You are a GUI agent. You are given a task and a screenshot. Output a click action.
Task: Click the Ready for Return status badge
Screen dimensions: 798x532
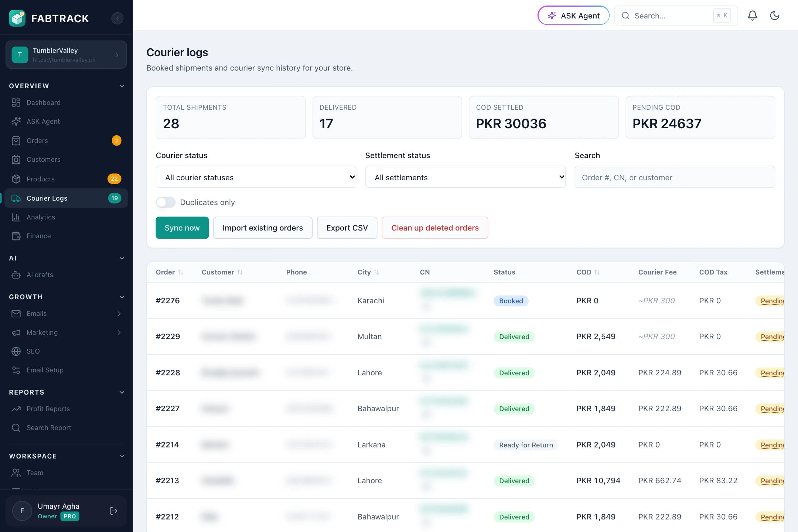pyautogui.click(x=526, y=445)
